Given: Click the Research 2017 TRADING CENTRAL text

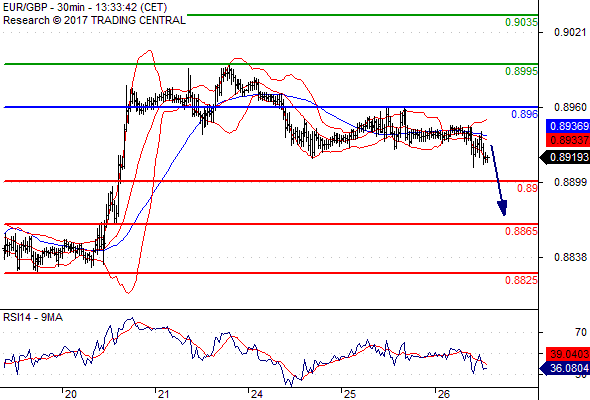Looking at the screenshot, I should coord(94,20).
